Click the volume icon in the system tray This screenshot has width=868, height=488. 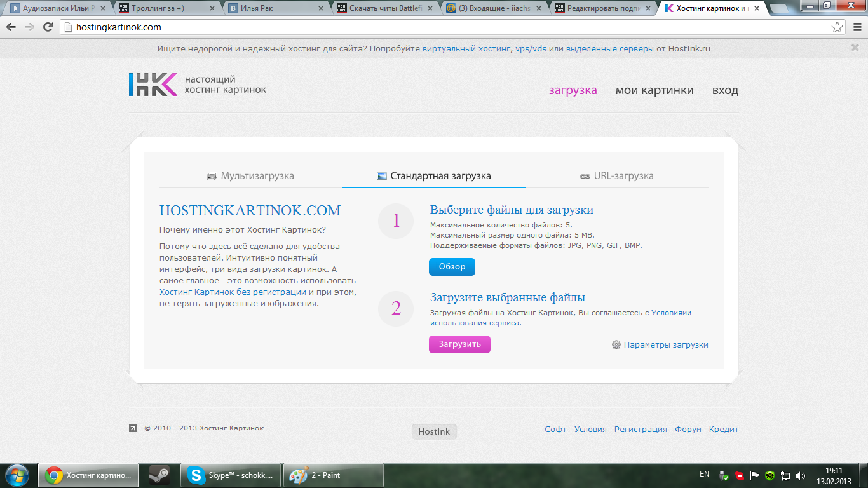click(x=801, y=475)
